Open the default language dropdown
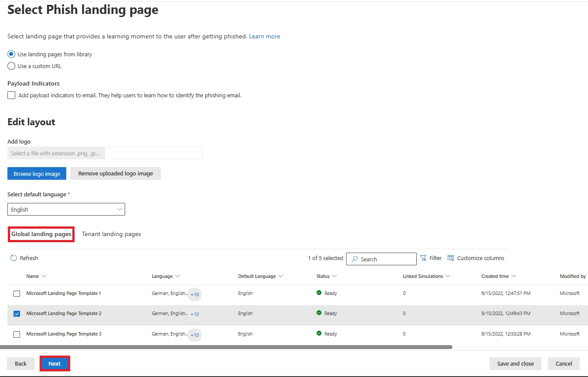 (x=66, y=209)
